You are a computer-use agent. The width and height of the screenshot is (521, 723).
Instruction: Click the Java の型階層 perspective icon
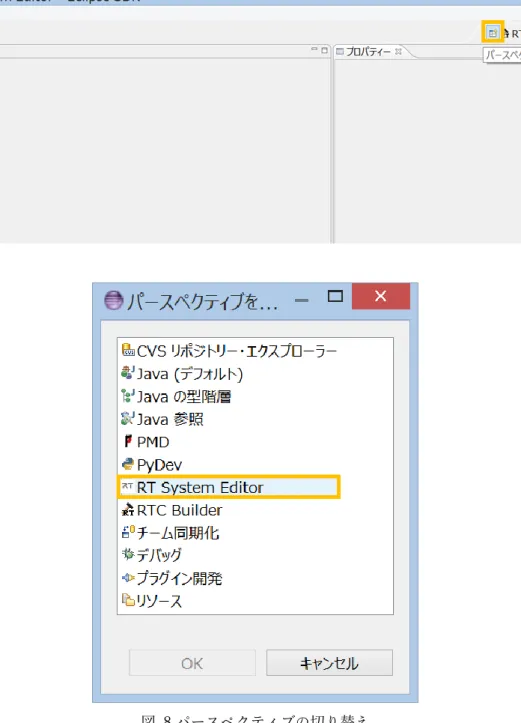click(x=128, y=395)
